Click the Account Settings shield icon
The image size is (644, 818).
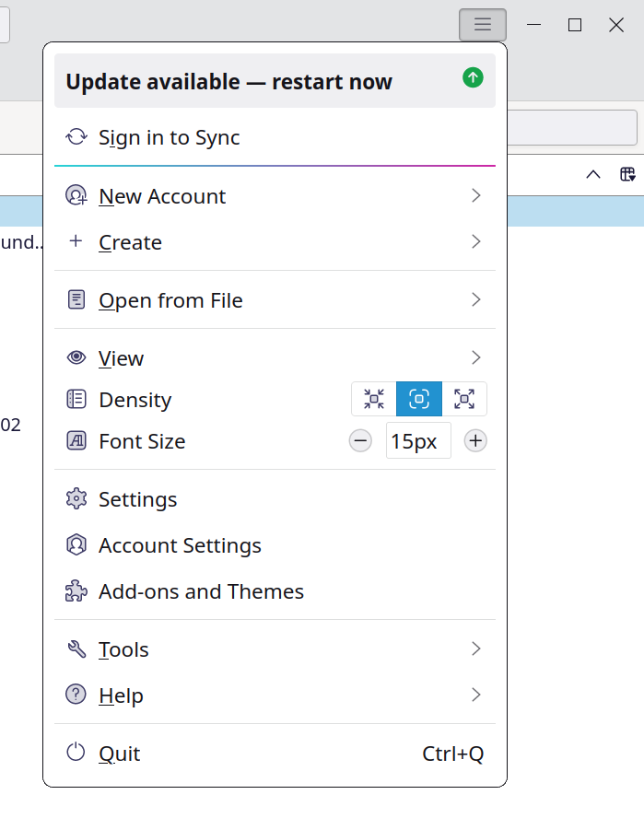pos(76,545)
